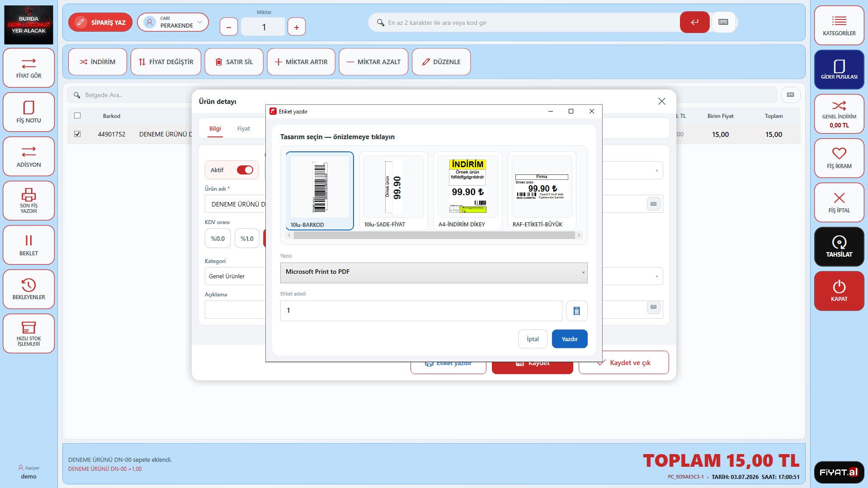Screen dimensions: 868x488
Task: Open the FİYAT GÖR price viewer
Action: 28,68
